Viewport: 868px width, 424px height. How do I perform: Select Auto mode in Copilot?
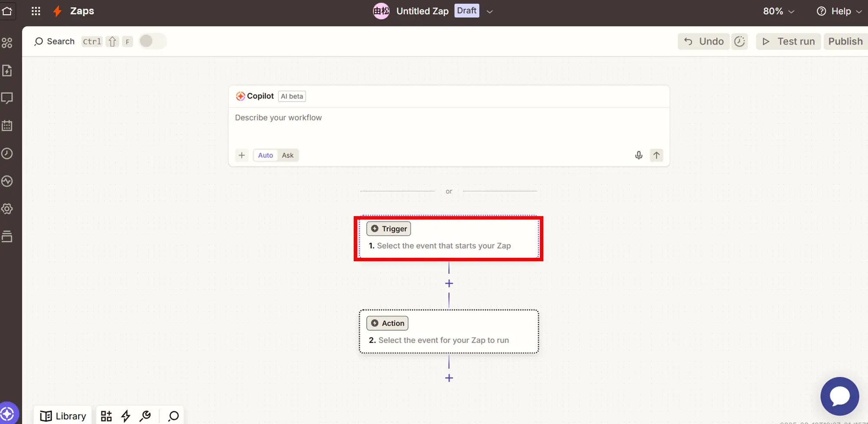[x=265, y=155]
